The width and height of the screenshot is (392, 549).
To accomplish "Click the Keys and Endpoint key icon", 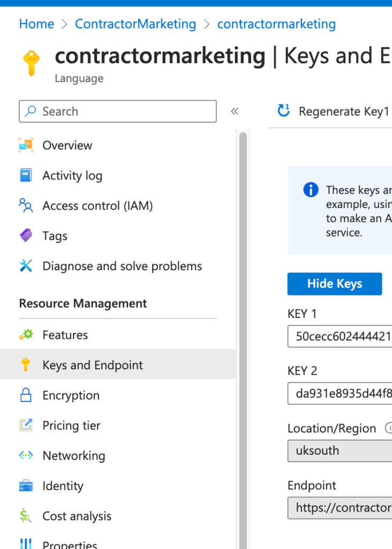I will tap(26, 365).
